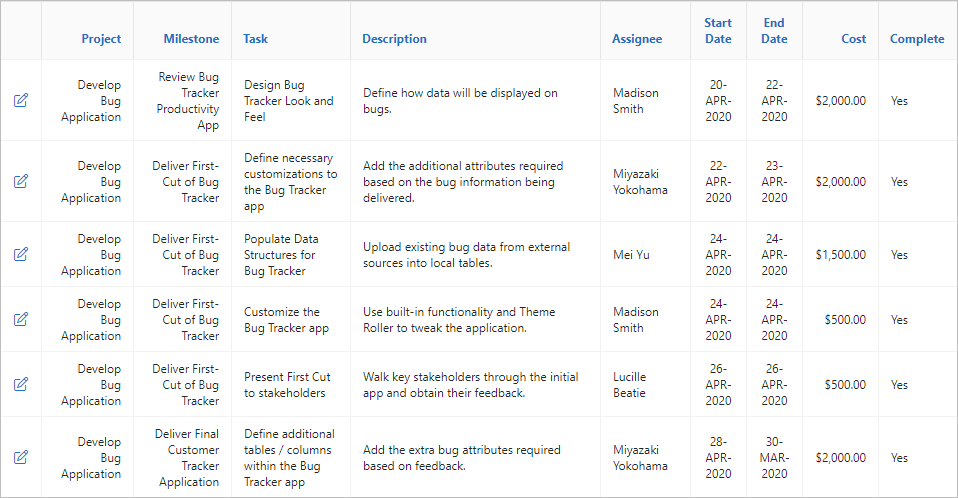Edit the Present First Cut to stakeholders row

[x=21, y=384]
